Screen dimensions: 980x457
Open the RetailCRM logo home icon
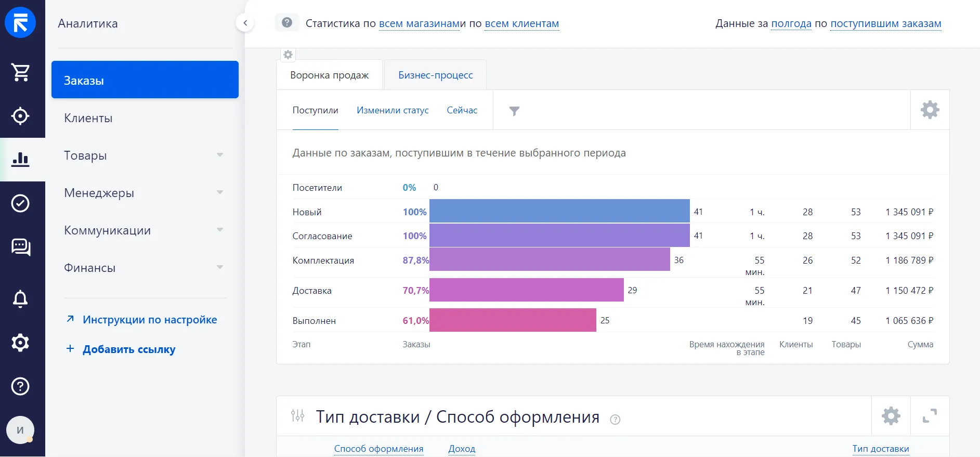20,22
